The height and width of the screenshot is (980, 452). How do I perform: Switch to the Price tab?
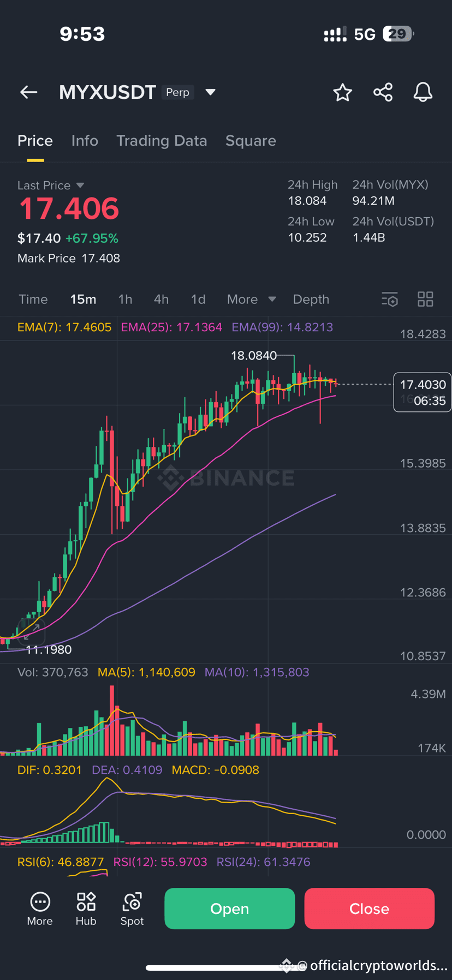(35, 141)
